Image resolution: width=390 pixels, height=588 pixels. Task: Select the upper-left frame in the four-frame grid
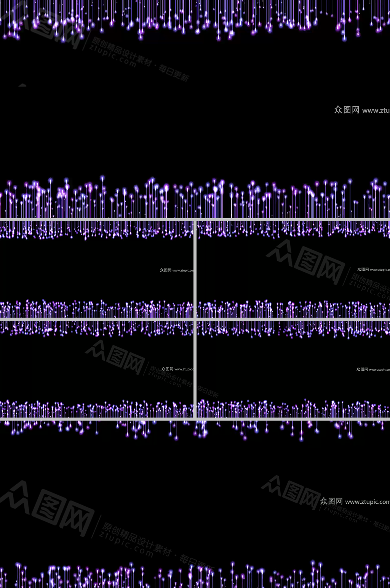click(97, 269)
